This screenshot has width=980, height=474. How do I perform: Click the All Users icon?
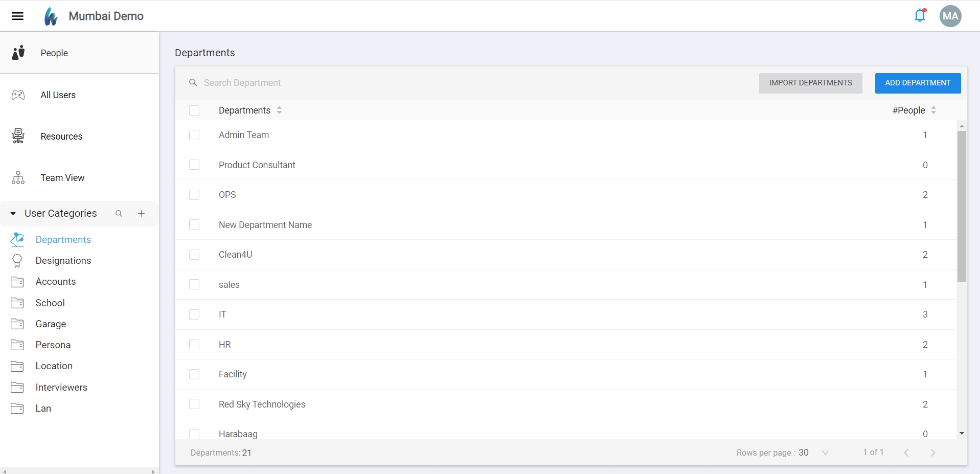[x=18, y=95]
